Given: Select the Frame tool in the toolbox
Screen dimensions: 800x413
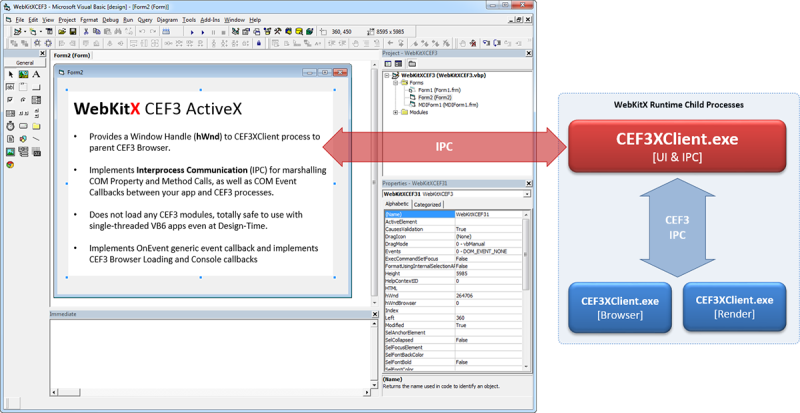Looking at the screenshot, I should [23, 87].
